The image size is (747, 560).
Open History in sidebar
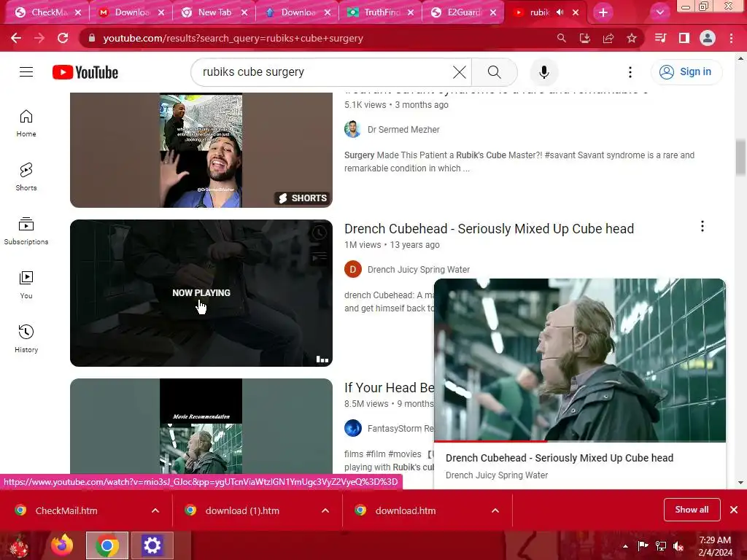26,338
